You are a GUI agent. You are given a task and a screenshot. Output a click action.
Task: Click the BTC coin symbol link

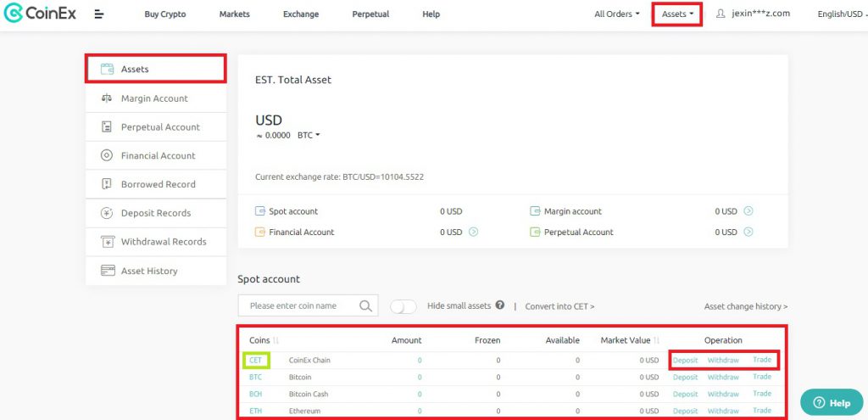pyautogui.click(x=255, y=377)
